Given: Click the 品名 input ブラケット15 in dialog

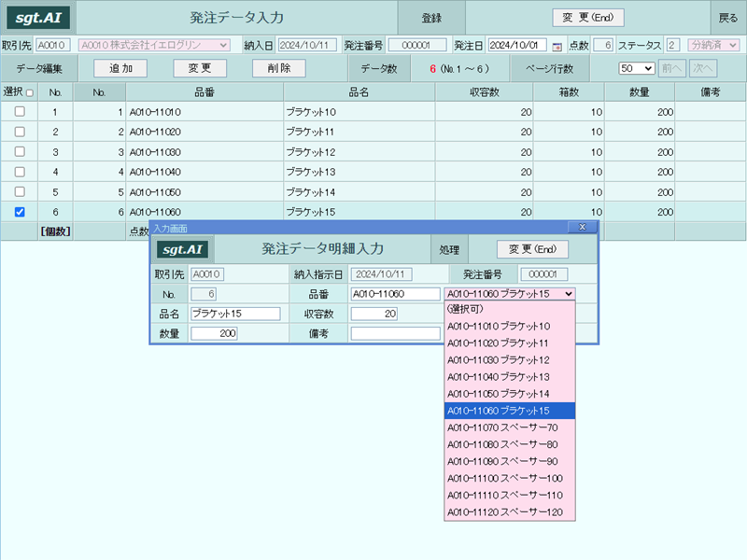Looking at the screenshot, I should point(235,314).
